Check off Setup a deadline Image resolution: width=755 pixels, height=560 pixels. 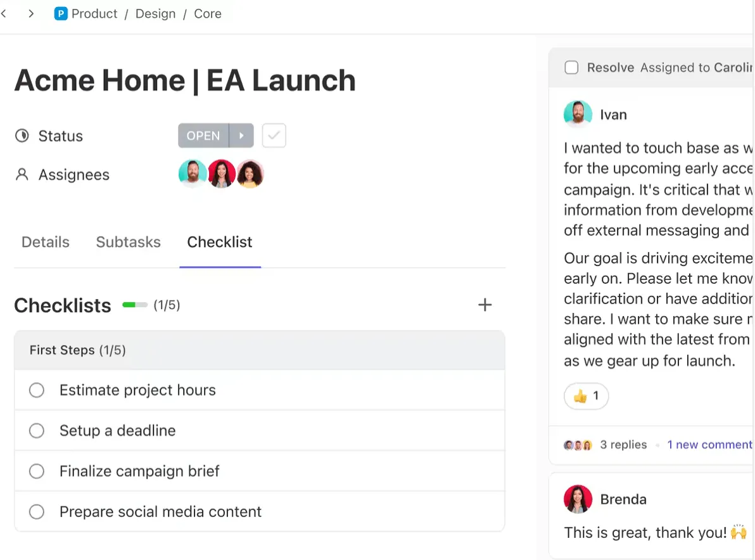pyautogui.click(x=37, y=431)
